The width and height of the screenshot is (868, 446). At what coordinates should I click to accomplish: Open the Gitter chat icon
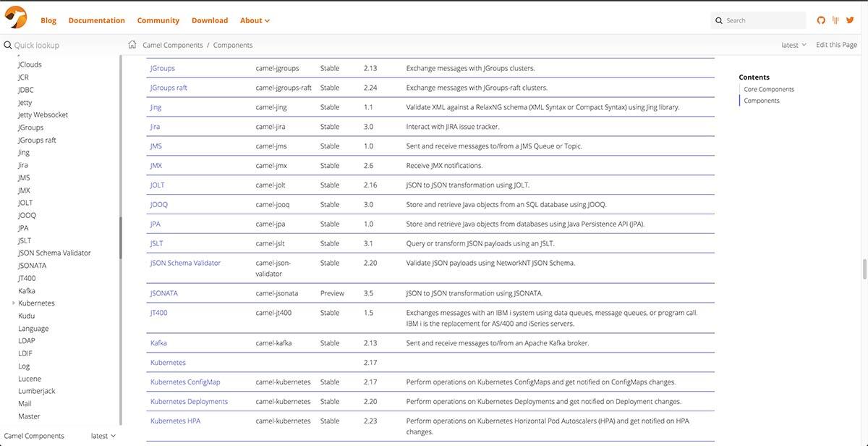[835, 19]
